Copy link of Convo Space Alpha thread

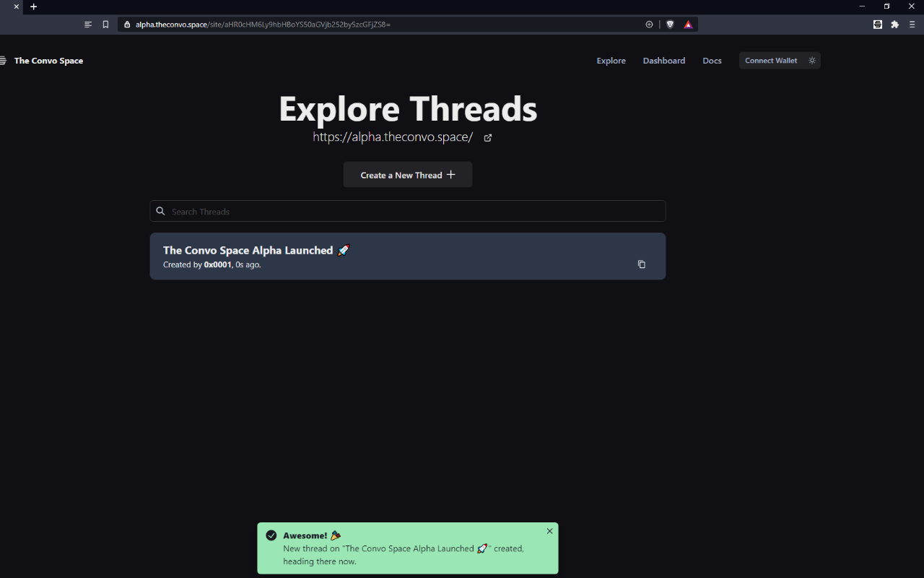click(x=641, y=264)
